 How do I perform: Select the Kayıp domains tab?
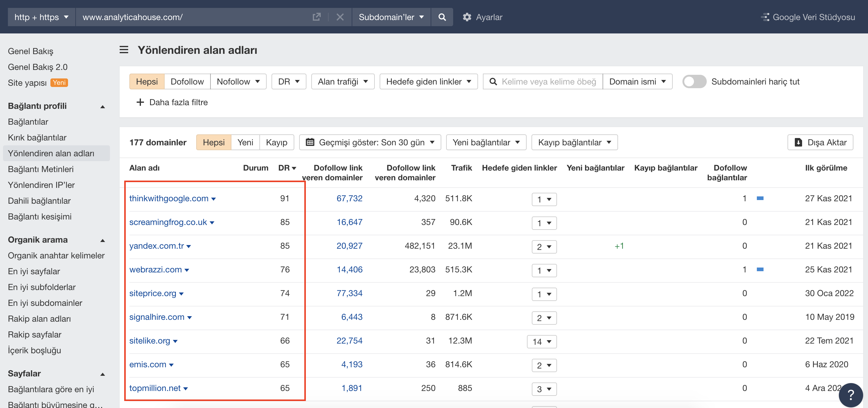[x=276, y=142]
